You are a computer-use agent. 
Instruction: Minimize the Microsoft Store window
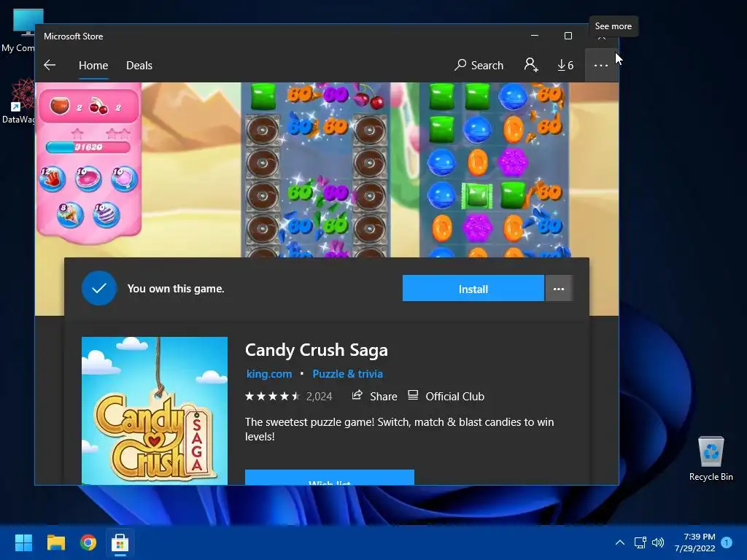click(x=535, y=36)
